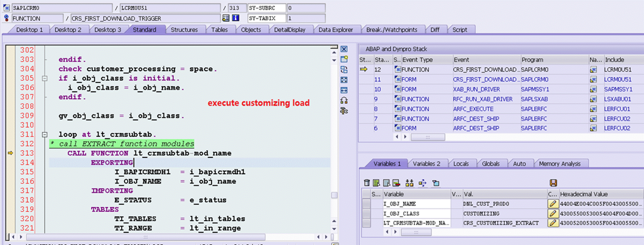Click the trash icon in Variables 1 toolbar
The image size is (644, 245).
point(367,183)
